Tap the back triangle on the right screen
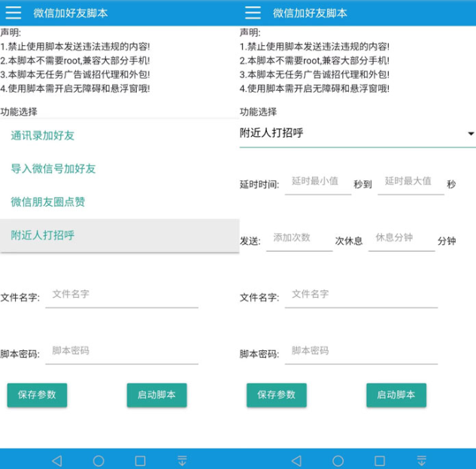Image resolution: width=476 pixels, height=469 pixels. coord(296,460)
